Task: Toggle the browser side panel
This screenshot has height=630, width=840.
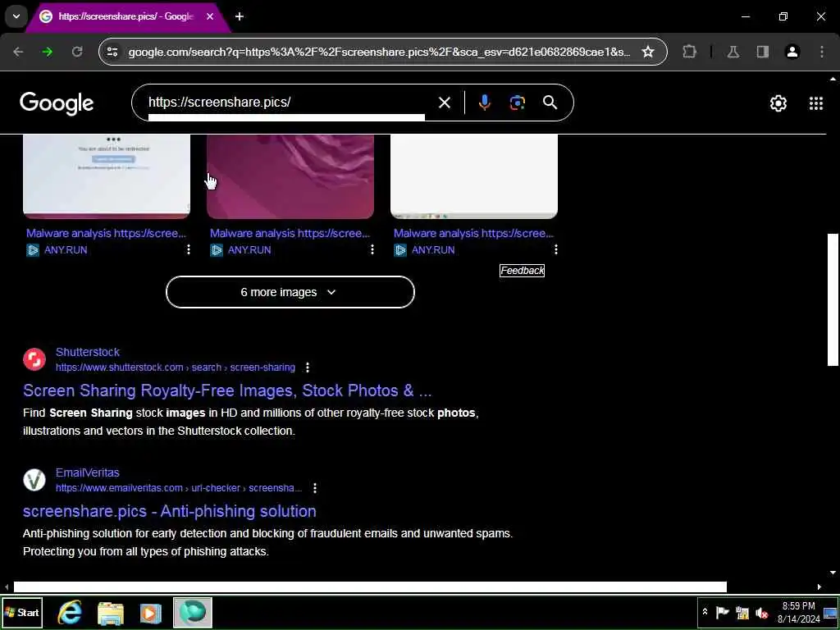Action: pos(762,52)
